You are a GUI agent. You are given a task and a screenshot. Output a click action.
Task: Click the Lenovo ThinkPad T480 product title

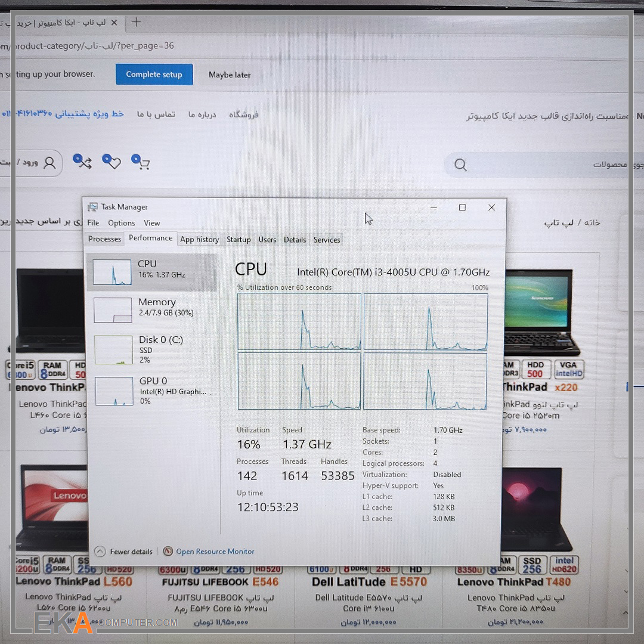tap(514, 582)
